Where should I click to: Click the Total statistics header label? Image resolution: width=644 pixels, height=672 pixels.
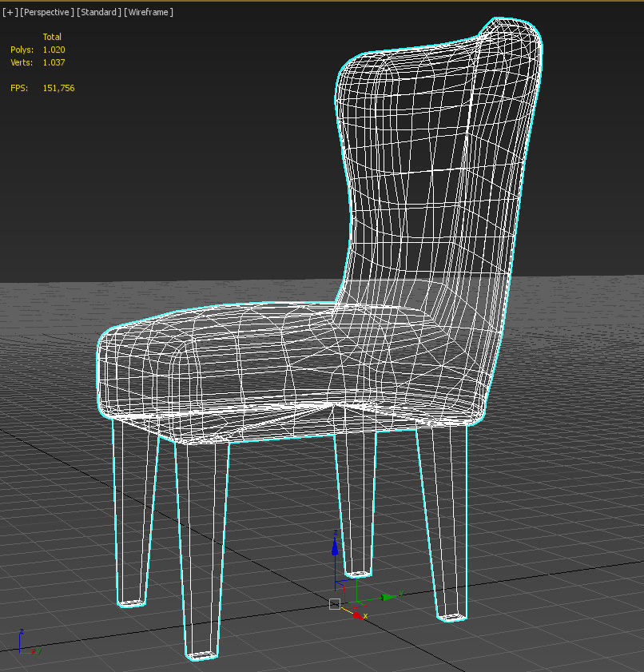click(x=52, y=37)
